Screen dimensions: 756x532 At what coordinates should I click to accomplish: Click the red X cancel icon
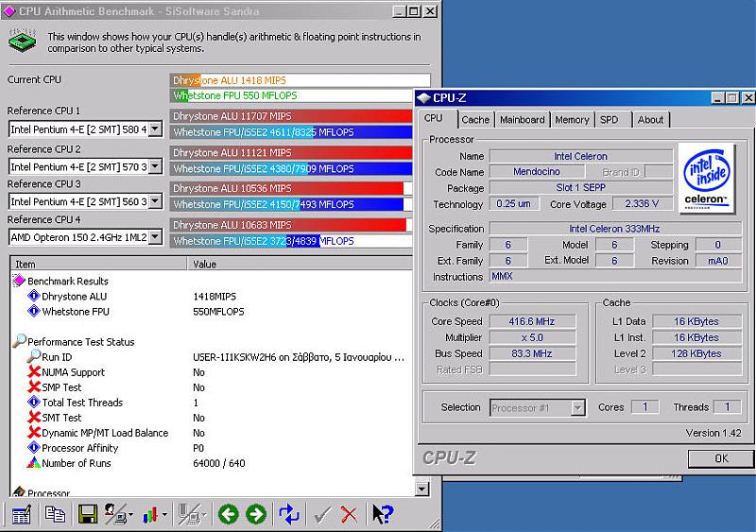[x=349, y=515]
